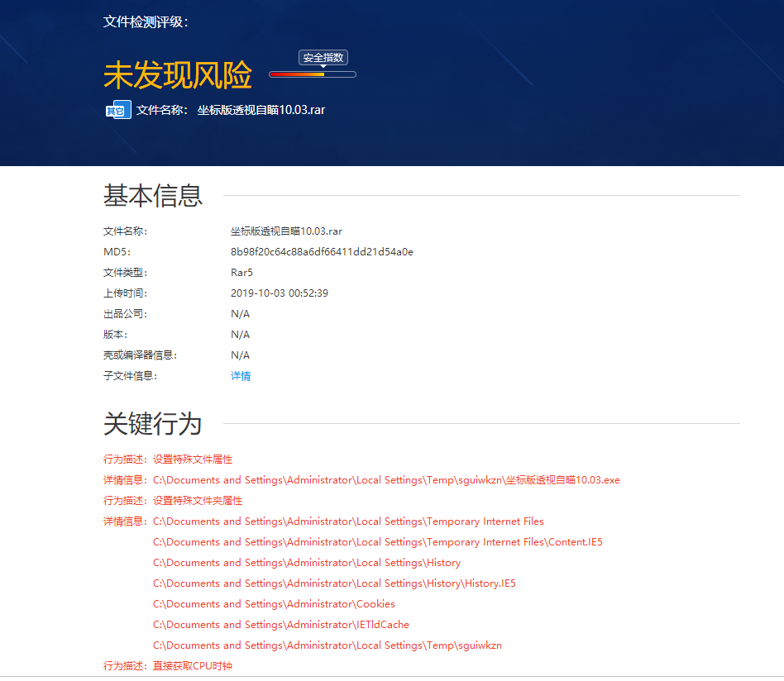This screenshot has width=784, height=681.
Task: Click the N/A value beside 版本
Action: click(240, 334)
